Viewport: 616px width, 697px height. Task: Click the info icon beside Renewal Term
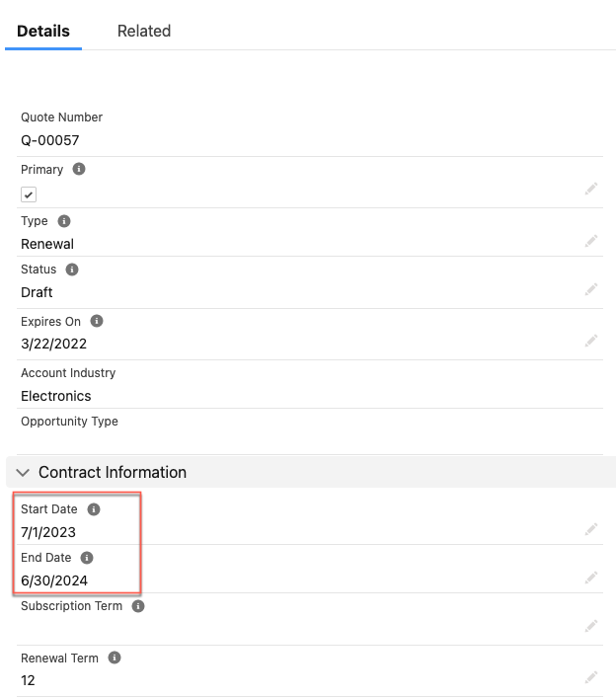tap(115, 658)
